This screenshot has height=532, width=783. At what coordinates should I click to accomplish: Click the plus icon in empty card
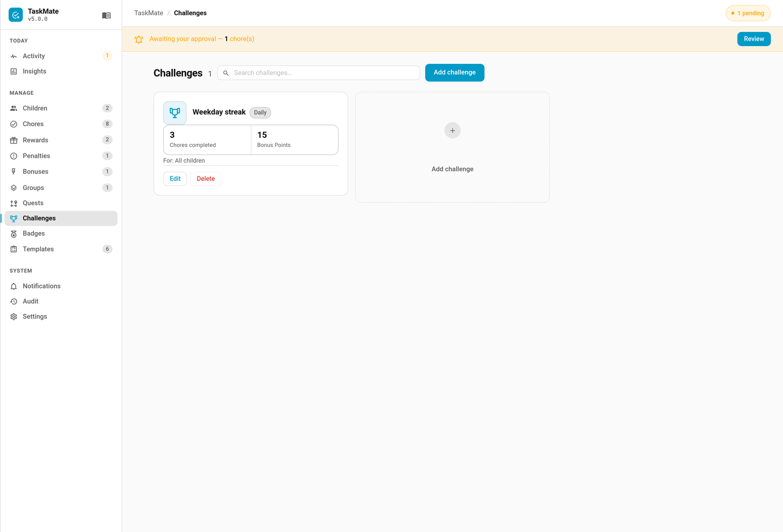453,131
